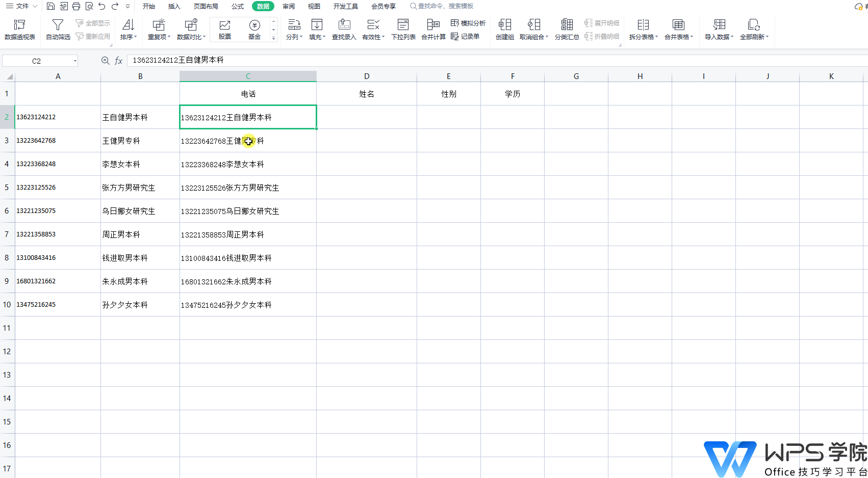868x478 pixels.
Task: Toggle AutoFilter (自动筛选) funnel icon
Action: [x=58, y=24]
